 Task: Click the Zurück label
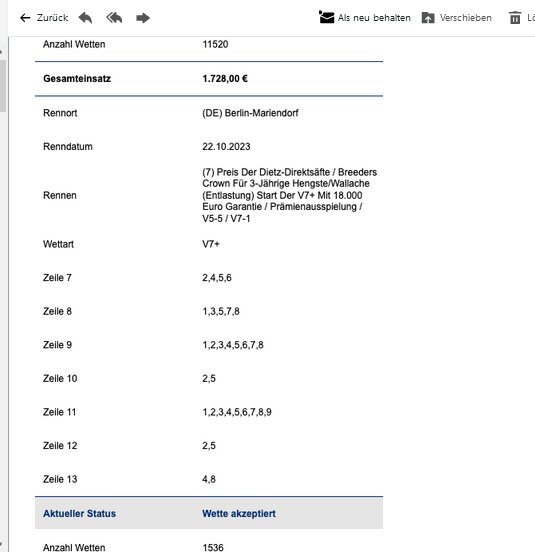click(52, 18)
